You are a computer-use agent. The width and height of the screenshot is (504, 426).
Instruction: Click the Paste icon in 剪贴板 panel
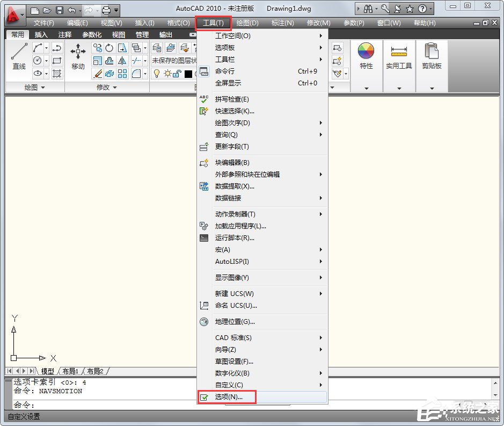pos(432,51)
